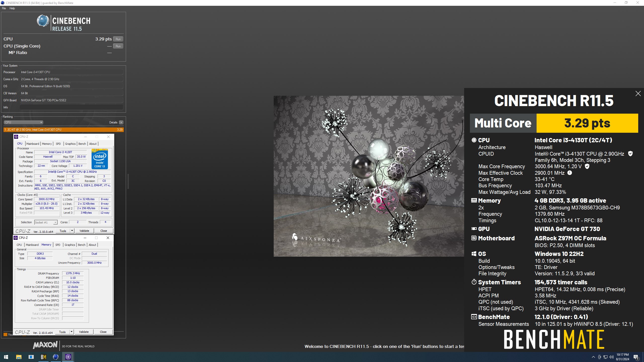
Task: Click the System Timers stopwatch icon
Action: point(474,282)
